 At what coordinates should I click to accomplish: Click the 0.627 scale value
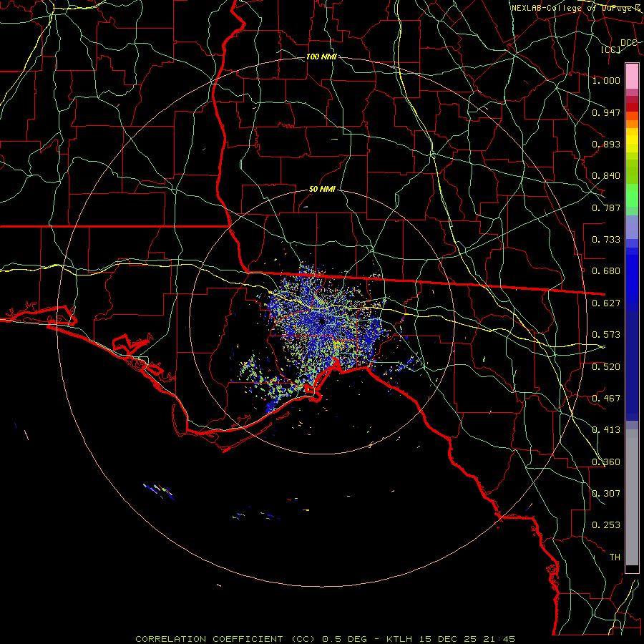tap(606, 303)
